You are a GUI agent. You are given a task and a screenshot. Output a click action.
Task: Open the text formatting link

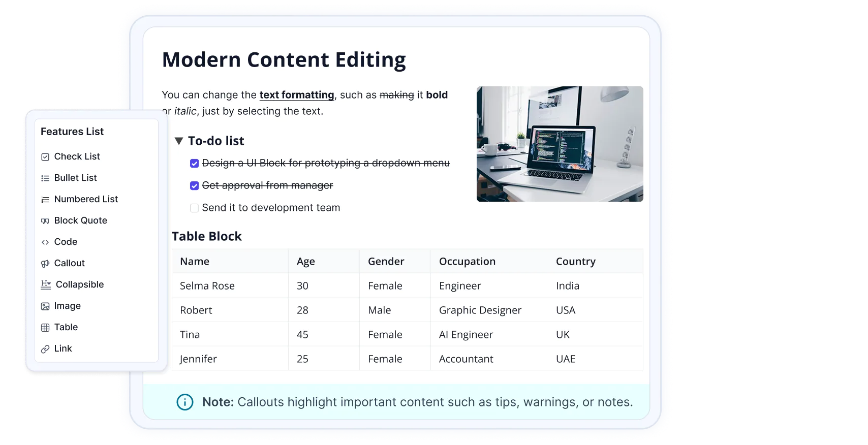[x=297, y=95]
